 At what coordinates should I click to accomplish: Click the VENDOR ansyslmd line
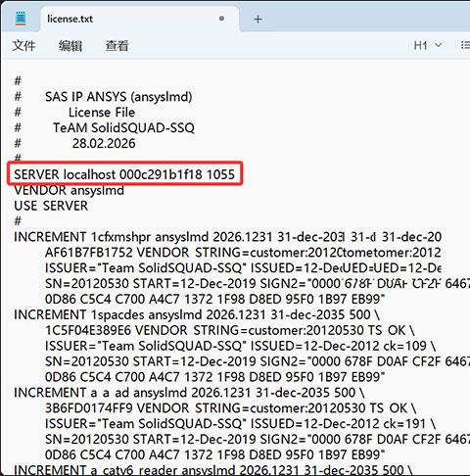click(69, 190)
